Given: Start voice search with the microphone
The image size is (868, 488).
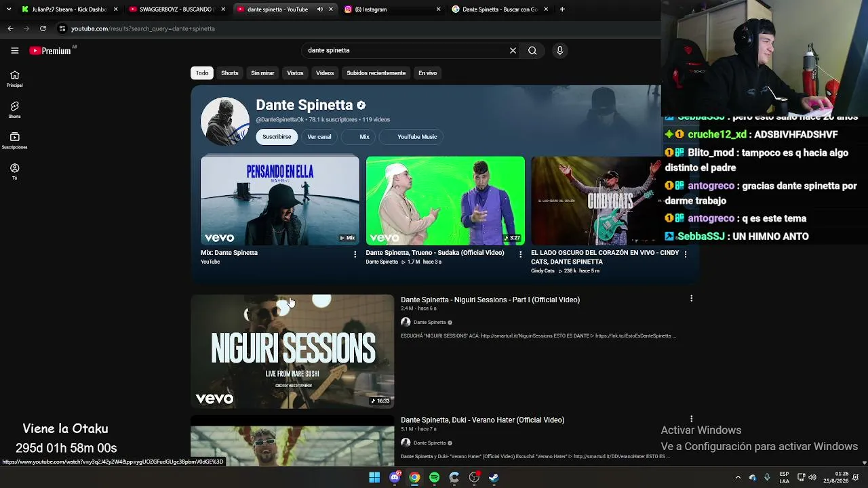Looking at the screenshot, I should coord(559,50).
